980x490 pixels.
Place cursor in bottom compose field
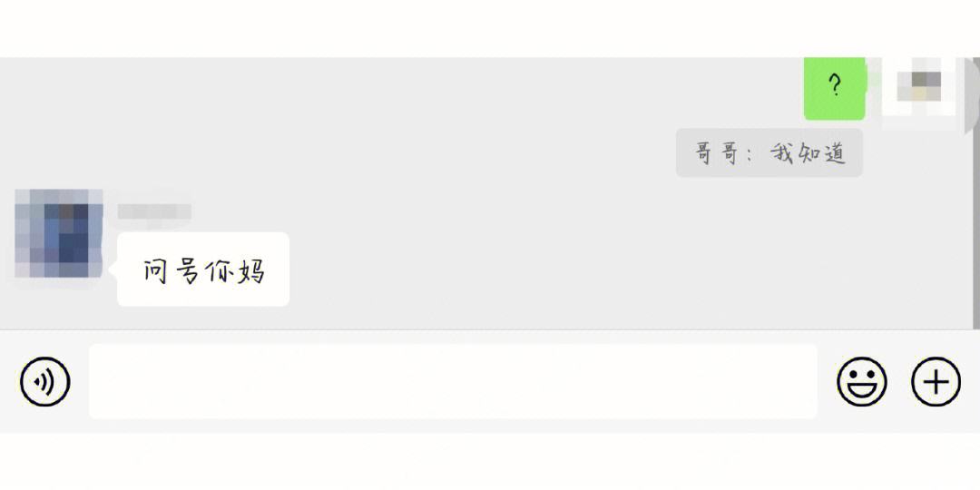click(x=453, y=381)
